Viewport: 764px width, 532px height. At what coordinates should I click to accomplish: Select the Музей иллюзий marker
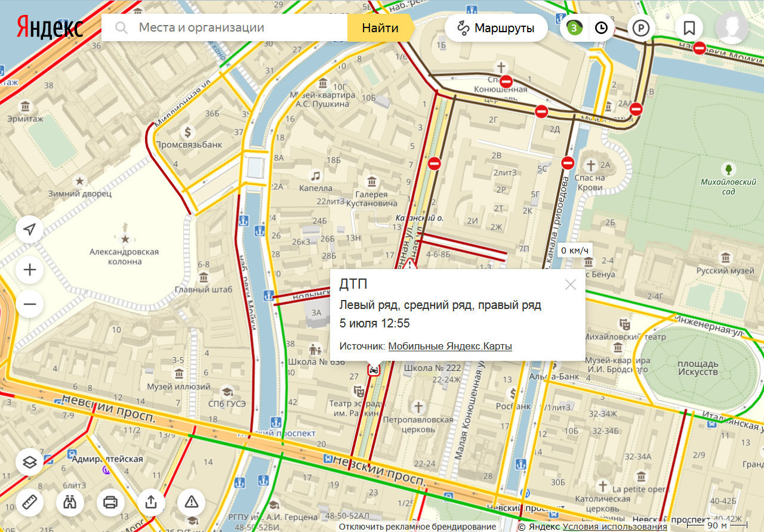click(179, 374)
